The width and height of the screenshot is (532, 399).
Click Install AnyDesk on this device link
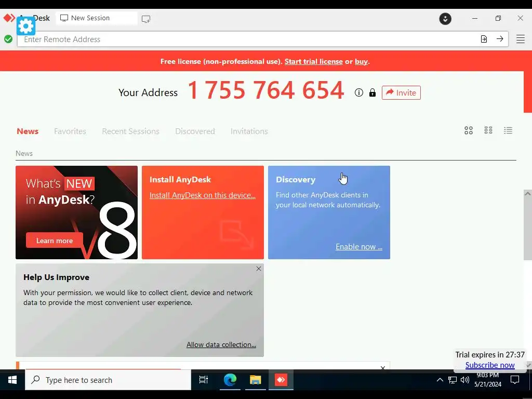pos(203,195)
